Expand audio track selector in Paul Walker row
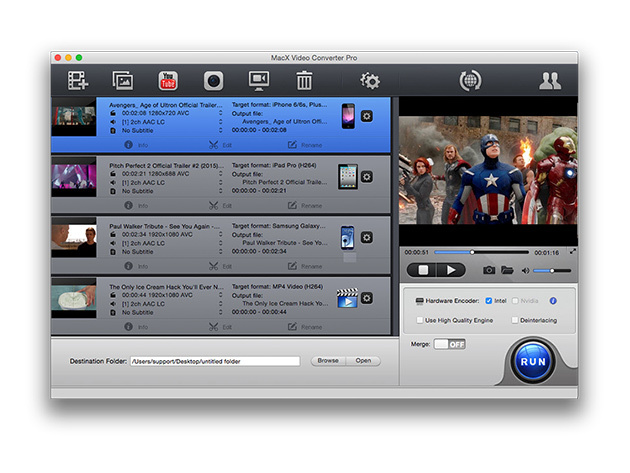Viewport: 630px width, 473px height. (x=221, y=243)
